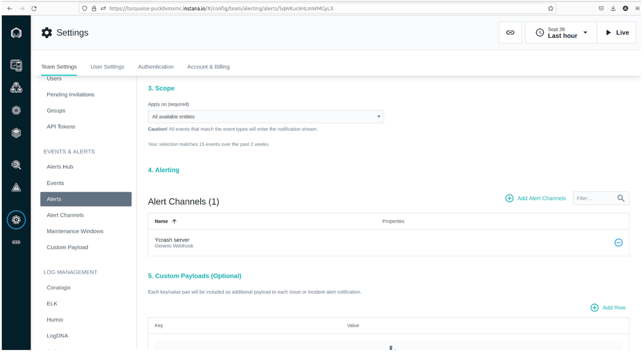
Task: Open Humio log management
Action: click(55, 320)
